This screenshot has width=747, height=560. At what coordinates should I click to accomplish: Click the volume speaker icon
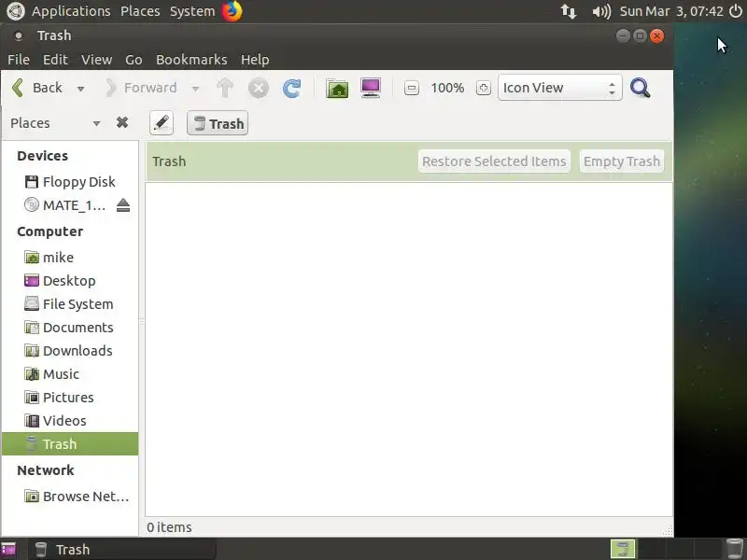click(x=601, y=11)
